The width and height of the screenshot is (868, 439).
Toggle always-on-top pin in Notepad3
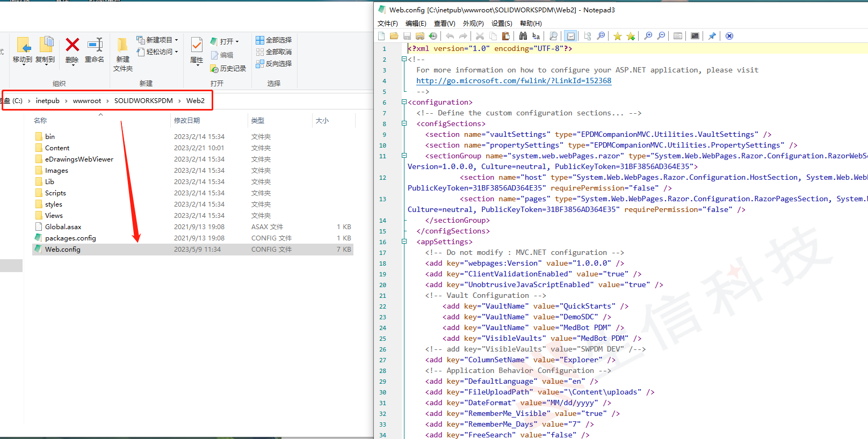[712, 36]
